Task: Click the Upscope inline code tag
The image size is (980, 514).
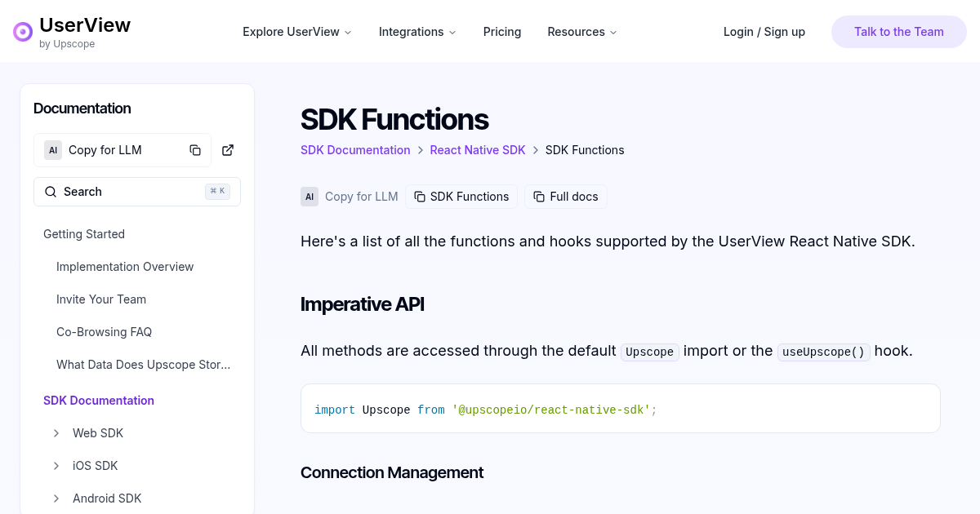Action: point(650,352)
